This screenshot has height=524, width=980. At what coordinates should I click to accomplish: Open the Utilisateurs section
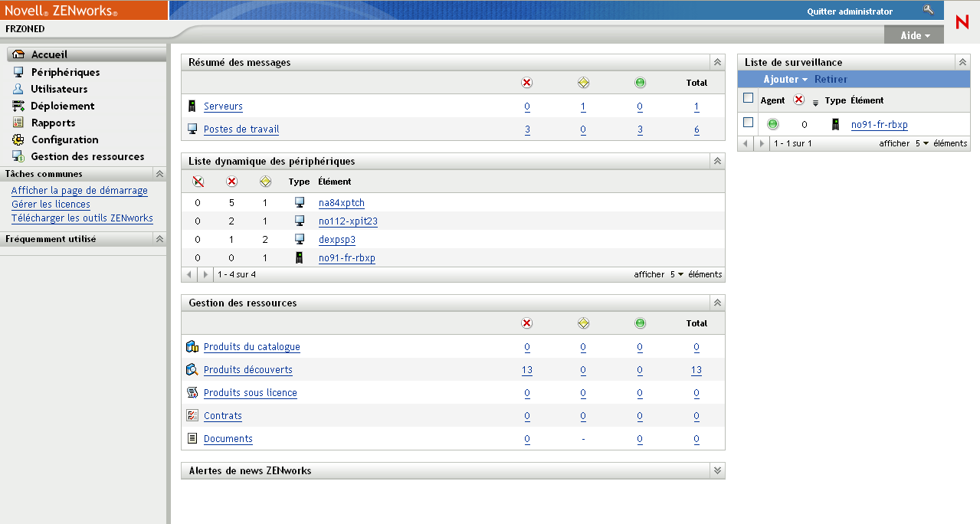tap(59, 89)
